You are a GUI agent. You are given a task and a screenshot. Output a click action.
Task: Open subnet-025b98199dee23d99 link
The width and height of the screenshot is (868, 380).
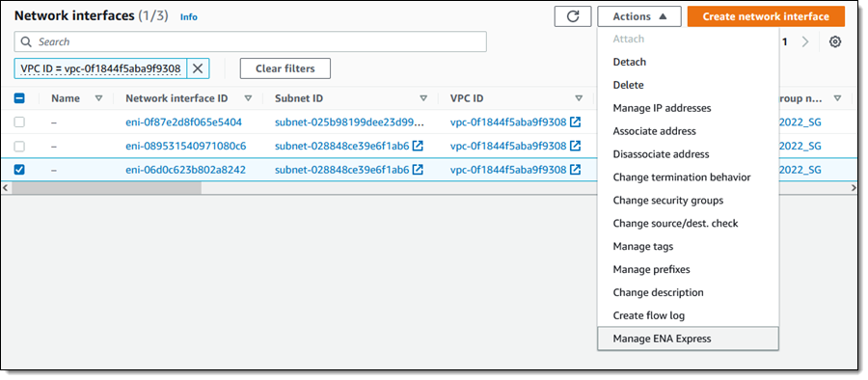350,122
